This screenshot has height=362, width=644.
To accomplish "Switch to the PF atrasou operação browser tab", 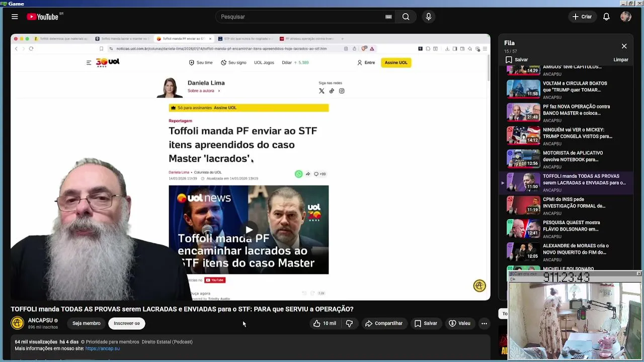I will 307,39.
